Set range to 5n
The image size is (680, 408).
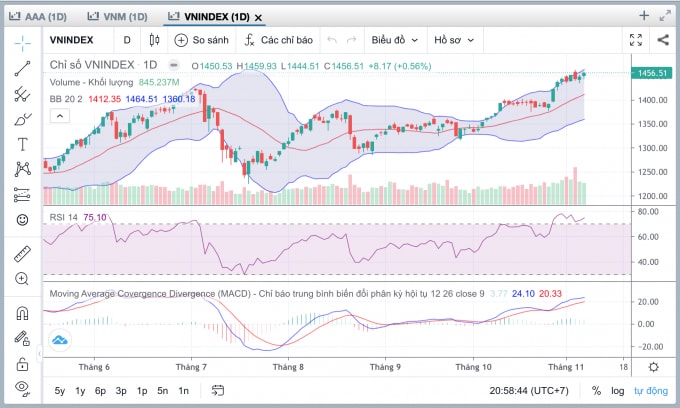click(x=163, y=391)
